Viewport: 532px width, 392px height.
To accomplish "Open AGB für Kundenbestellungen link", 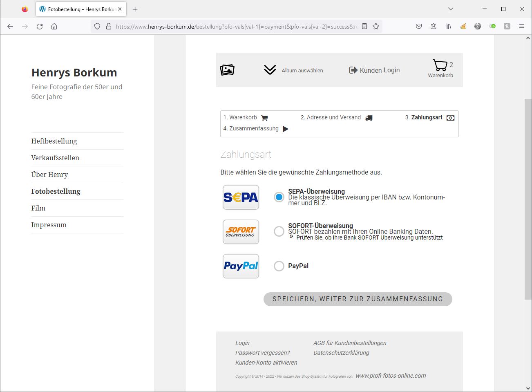I will 350,343.
